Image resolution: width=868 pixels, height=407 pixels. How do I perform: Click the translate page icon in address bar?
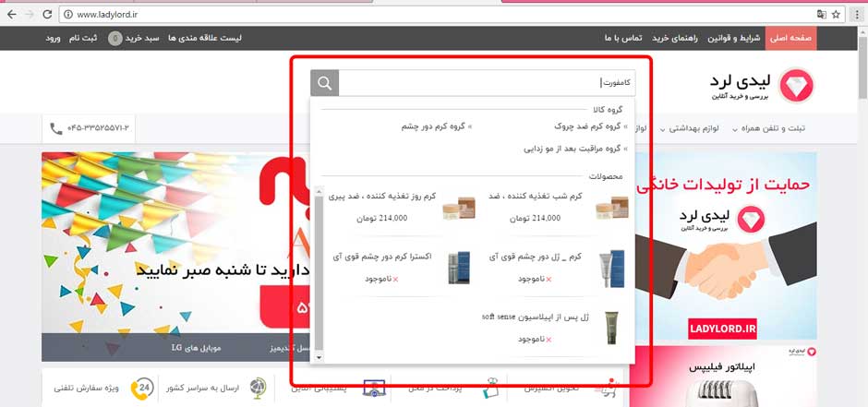pos(822,15)
